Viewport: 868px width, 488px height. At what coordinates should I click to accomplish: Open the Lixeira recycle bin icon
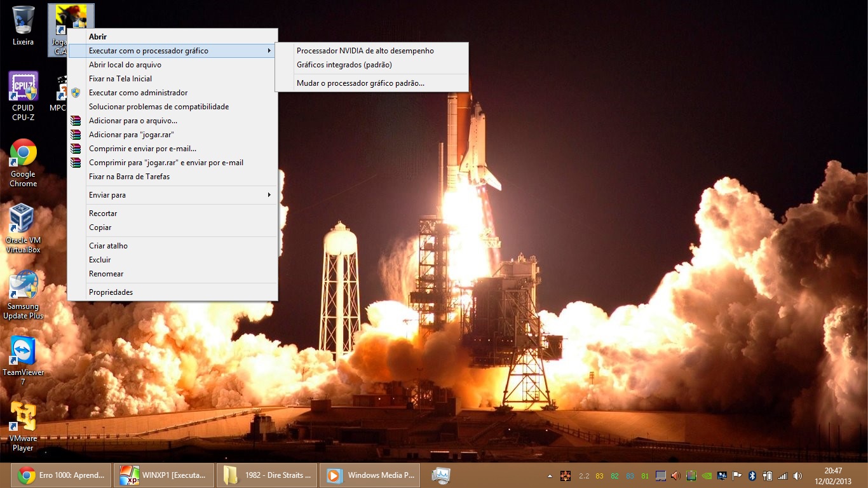click(x=23, y=20)
